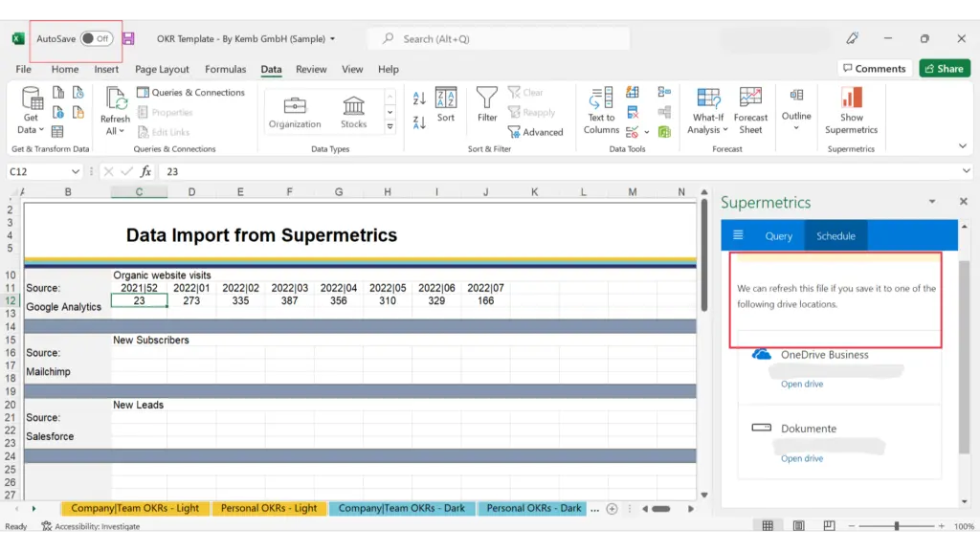Viewport: 980px width, 551px height.
Task: Click the zoom slider handle
Action: (896, 526)
